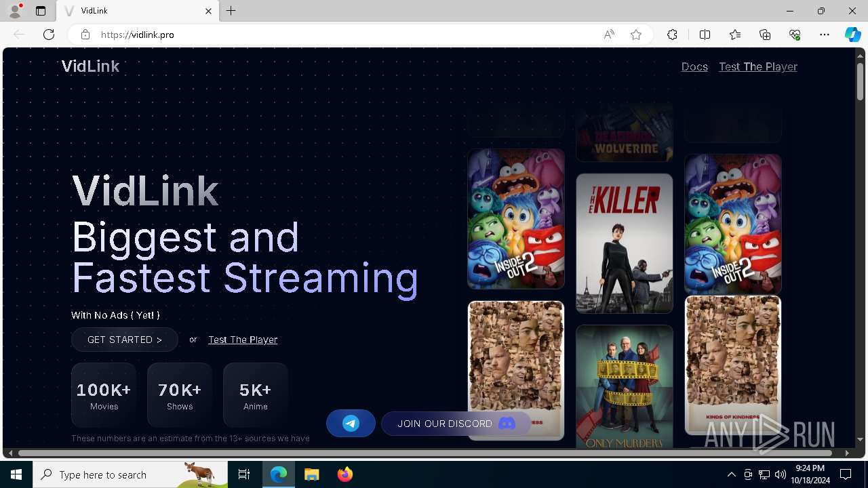Click JOIN OUR DISCORD button
868x488 pixels.
click(456, 424)
